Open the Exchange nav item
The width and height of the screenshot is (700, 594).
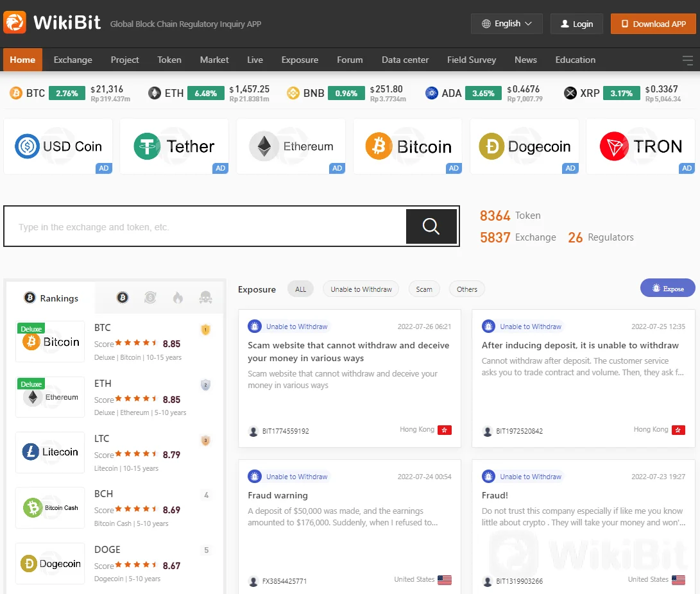pyautogui.click(x=73, y=60)
